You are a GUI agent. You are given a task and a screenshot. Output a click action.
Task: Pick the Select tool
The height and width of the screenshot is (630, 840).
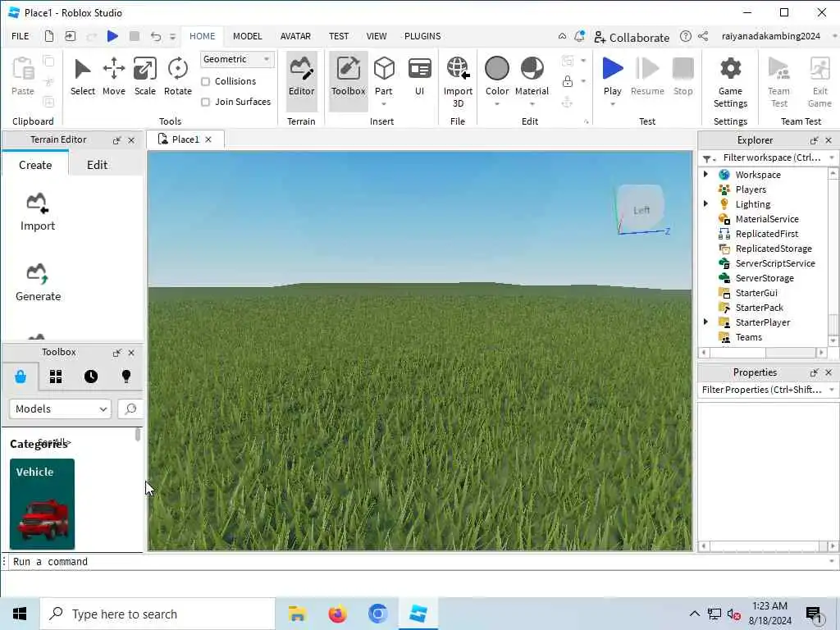[83, 76]
